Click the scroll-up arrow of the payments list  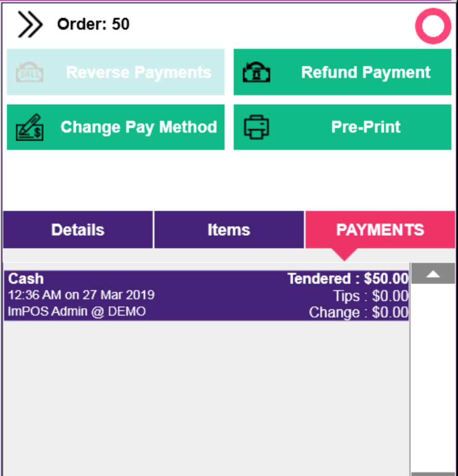click(433, 274)
